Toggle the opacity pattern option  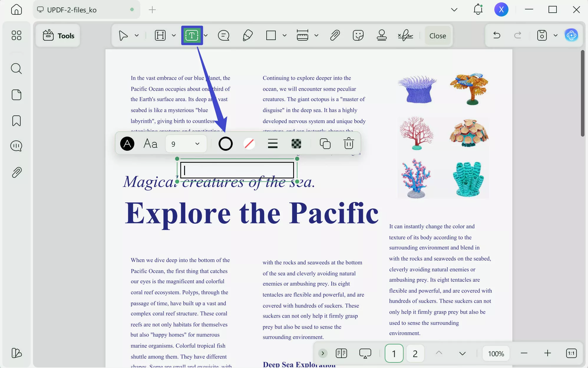[x=296, y=144]
